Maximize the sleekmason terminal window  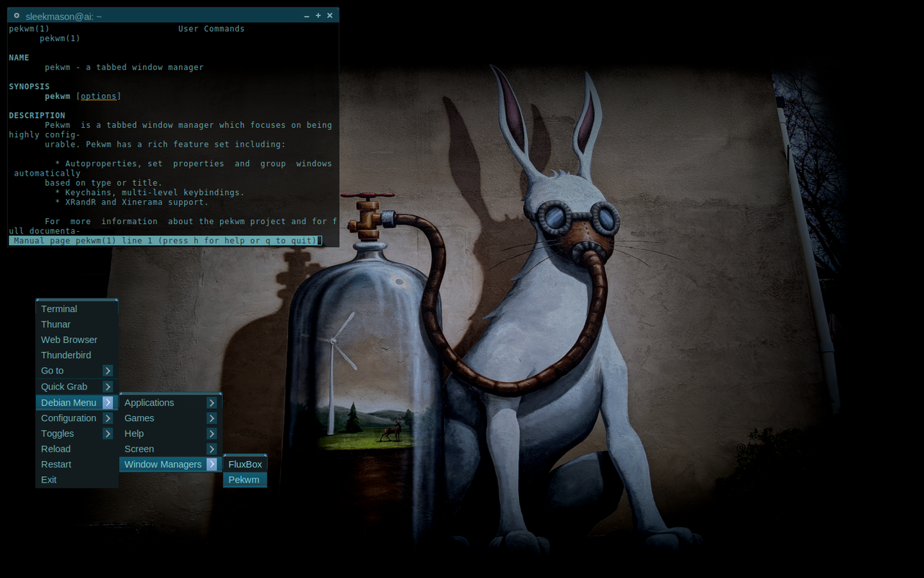click(318, 15)
